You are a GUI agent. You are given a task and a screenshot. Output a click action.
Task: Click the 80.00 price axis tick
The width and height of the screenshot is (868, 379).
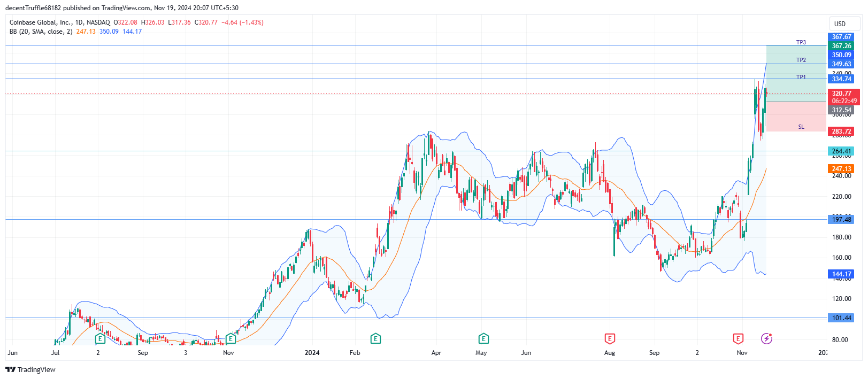coord(840,340)
